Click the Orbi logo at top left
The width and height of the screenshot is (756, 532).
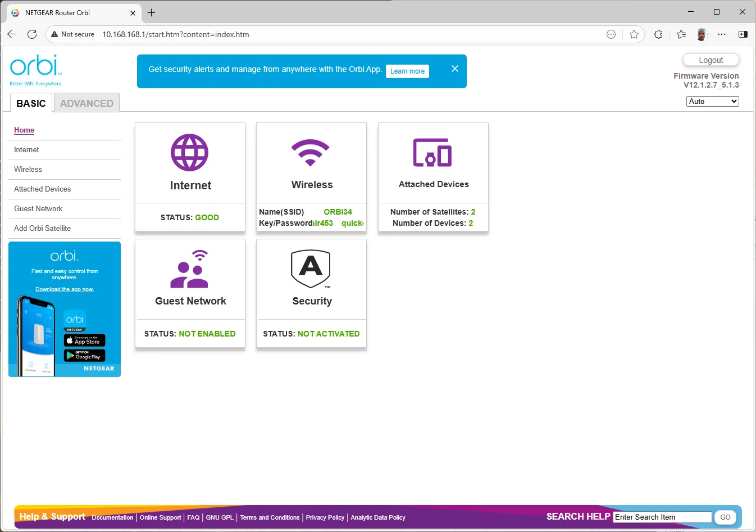click(36, 70)
